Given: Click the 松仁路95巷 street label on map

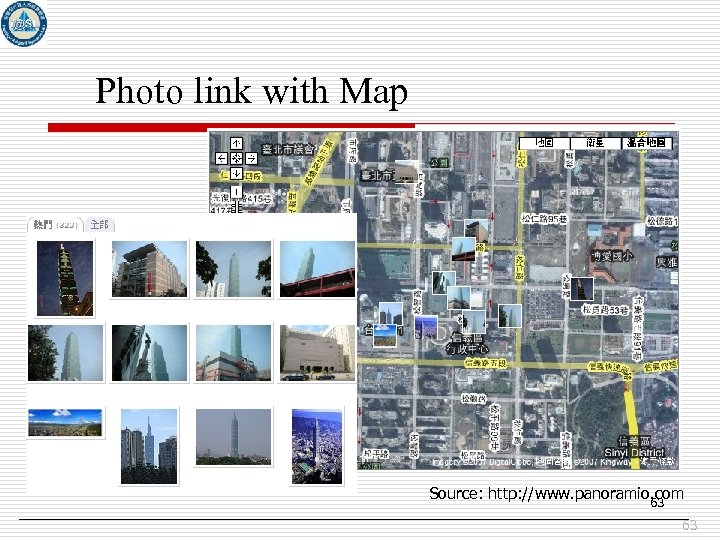Looking at the screenshot, I should [x=544, y=219].
